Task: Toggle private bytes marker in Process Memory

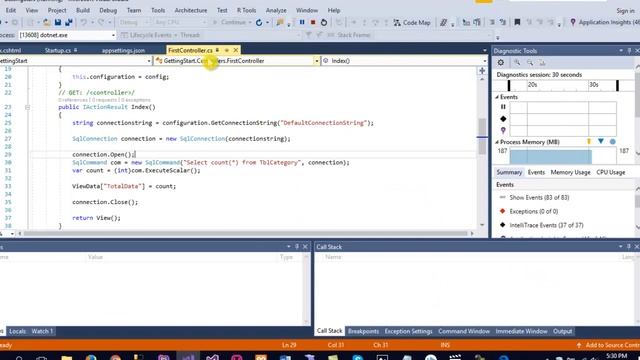Action: click(613, 142)
